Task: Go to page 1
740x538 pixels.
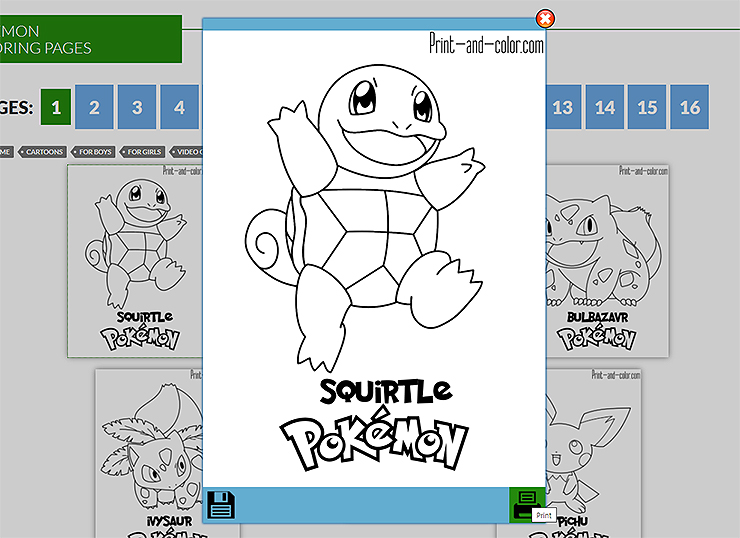Action: click(56, 107)
